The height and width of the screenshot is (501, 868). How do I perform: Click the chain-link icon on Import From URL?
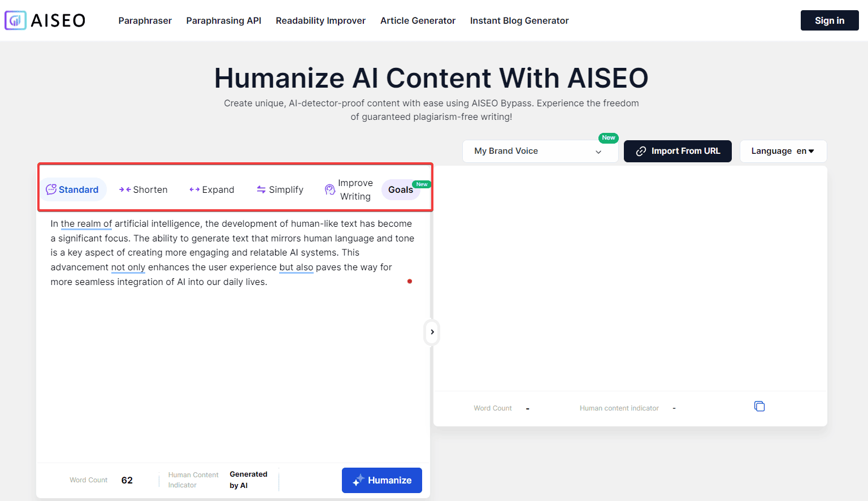pos(641,151)
